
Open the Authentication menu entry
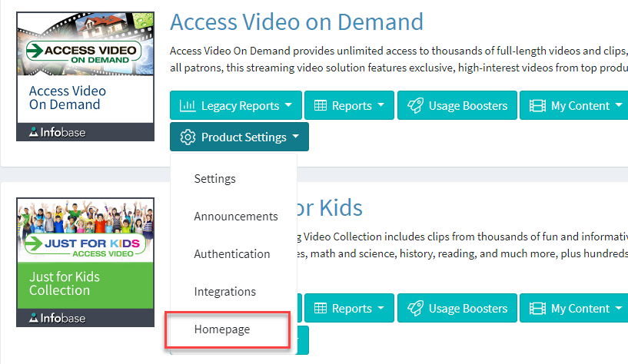tap(234, 254)
